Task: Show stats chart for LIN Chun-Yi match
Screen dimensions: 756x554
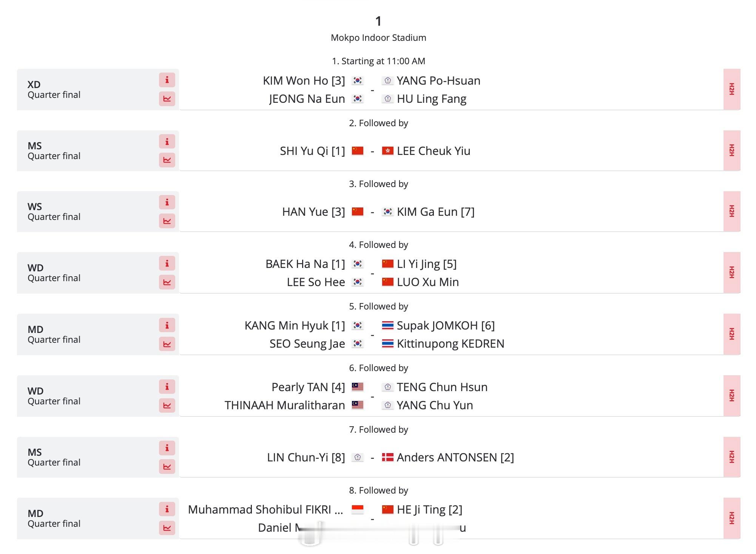Action: 167,467
